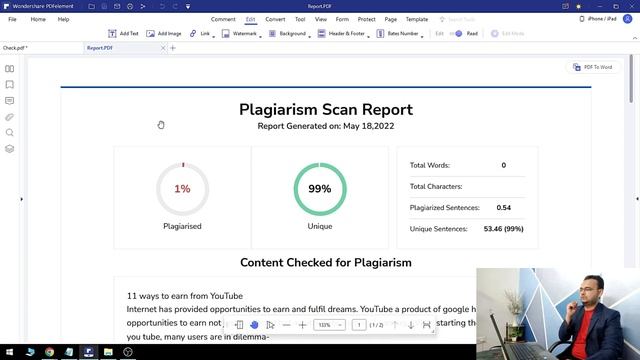Zoom in with the plus button
The width and height of the screenshot is (640, 360).
pos(302,325)
